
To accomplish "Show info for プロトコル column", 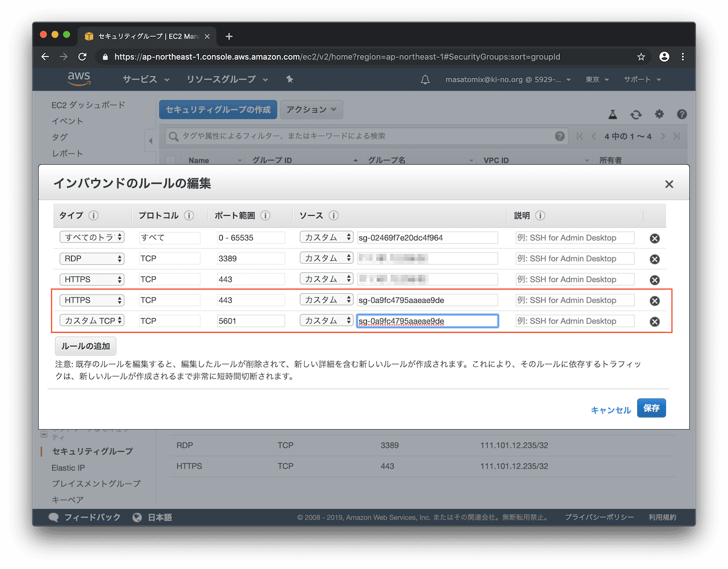I will click(189, 215).
